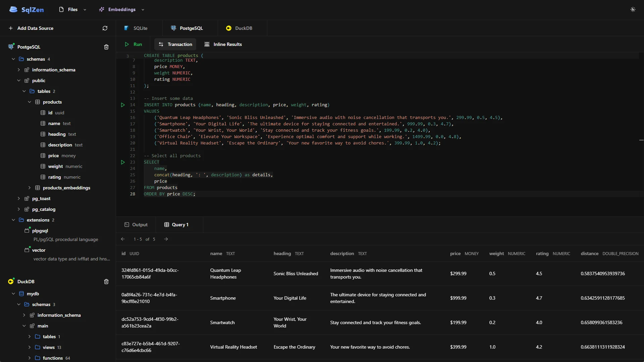Toggle Transaction mode
Viewport: 644px width, 362px height.
[175, 44]
